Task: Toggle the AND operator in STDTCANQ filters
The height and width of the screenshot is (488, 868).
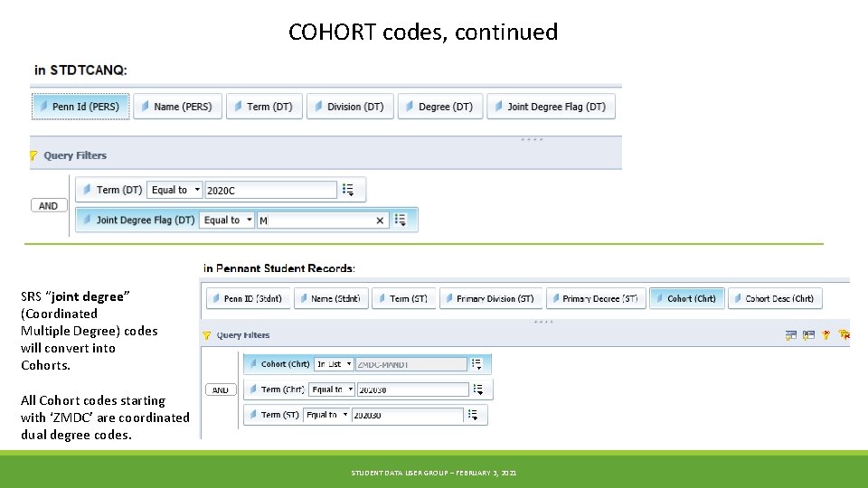Action: click(x=49, y=205)
